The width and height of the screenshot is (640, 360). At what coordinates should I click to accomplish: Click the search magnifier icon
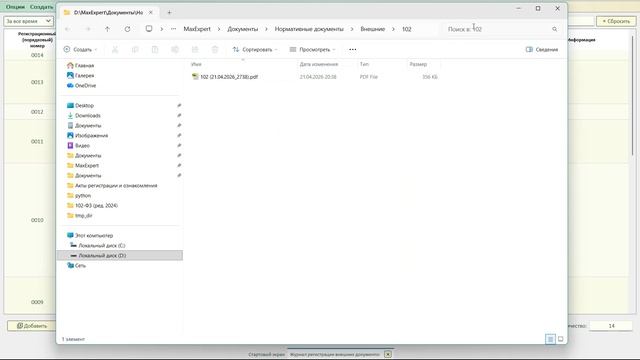click(554, 29)
